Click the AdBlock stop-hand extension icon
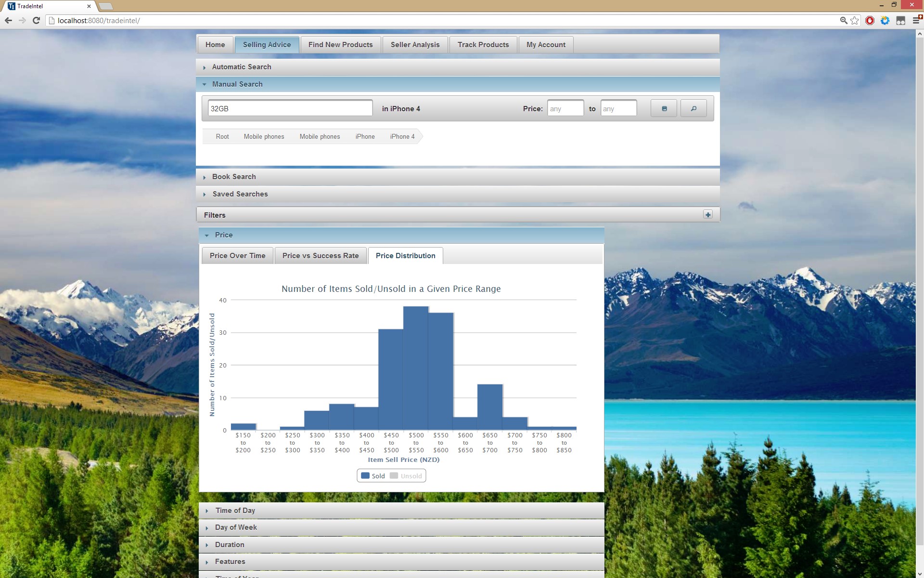The image size is (924, 578). coord(870,20)
